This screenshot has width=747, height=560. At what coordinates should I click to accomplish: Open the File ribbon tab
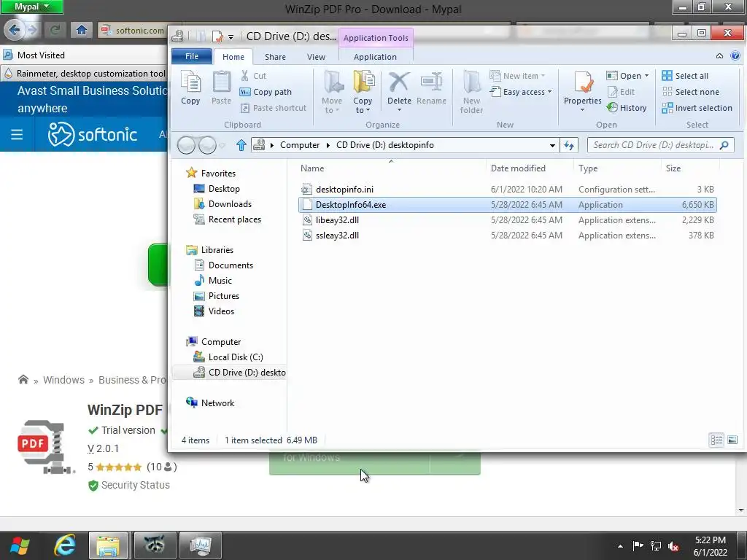[x=192, y=56]
